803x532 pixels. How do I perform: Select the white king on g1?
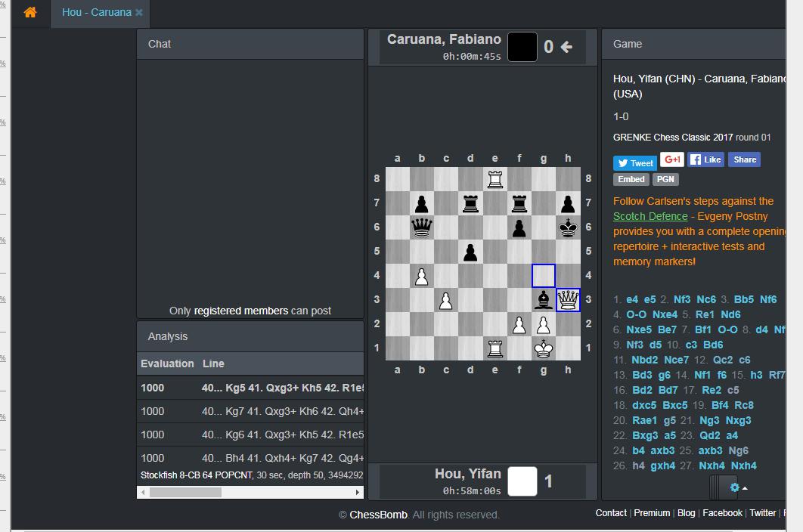click(x=544, y=348)
